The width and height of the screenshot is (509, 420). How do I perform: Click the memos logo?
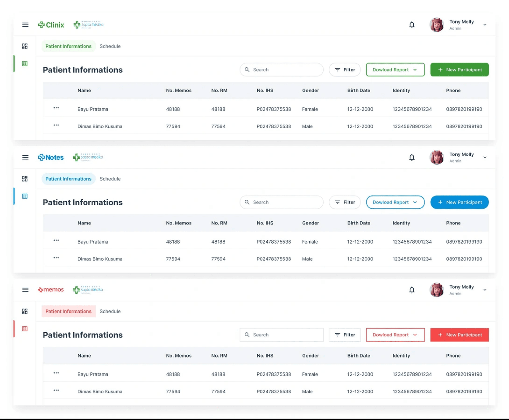pos(51,290)
